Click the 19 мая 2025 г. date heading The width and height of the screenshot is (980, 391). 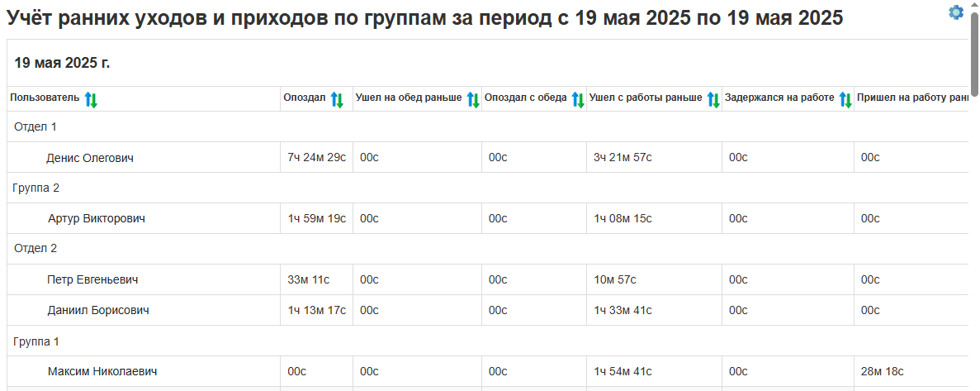pyautogui.click(x=62, y=63)
